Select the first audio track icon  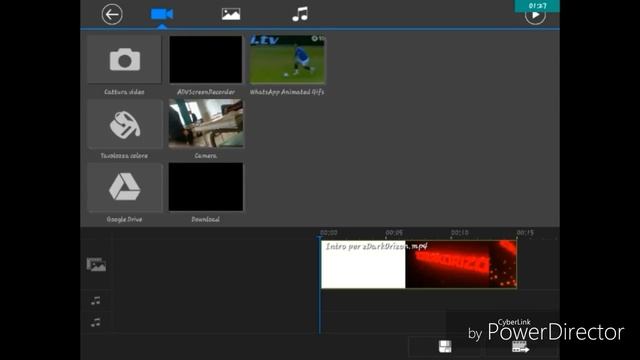(96, 301)
